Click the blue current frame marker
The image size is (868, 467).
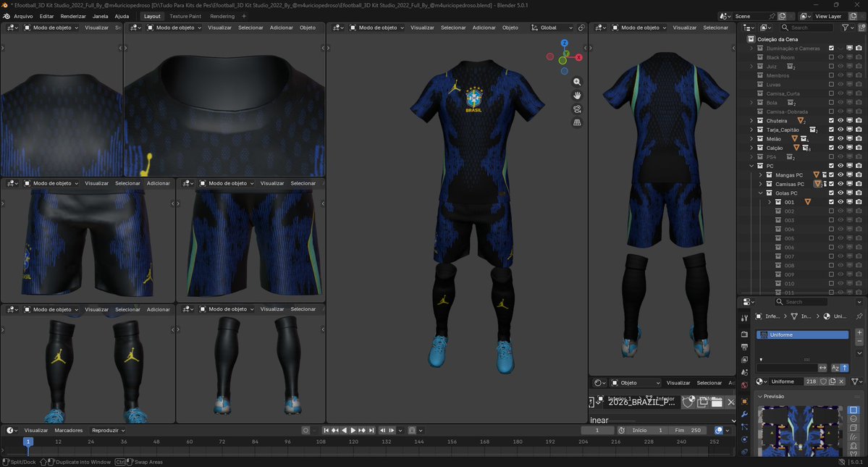click(28, 442)
